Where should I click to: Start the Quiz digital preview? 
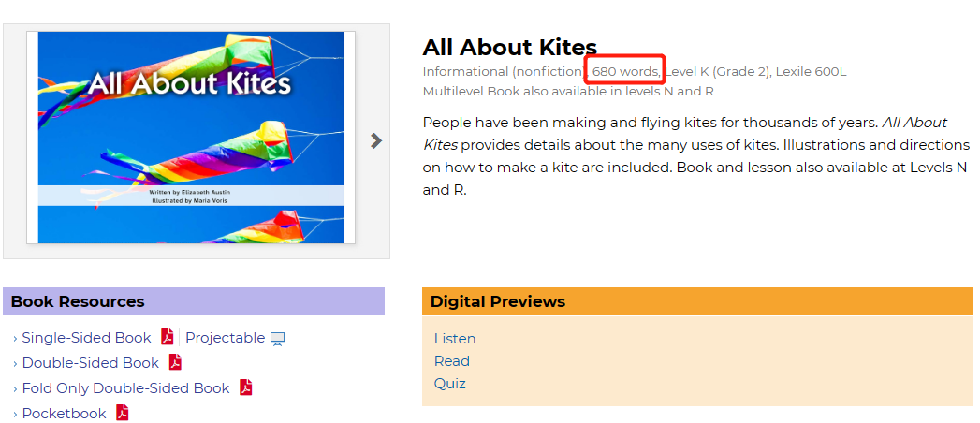450,384
